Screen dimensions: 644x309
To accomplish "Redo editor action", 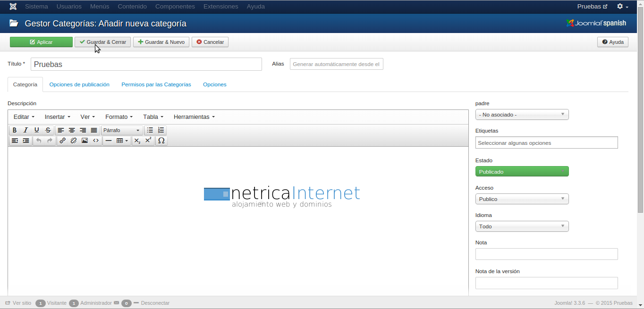I will pyautogui.click(x=50, y=141).
